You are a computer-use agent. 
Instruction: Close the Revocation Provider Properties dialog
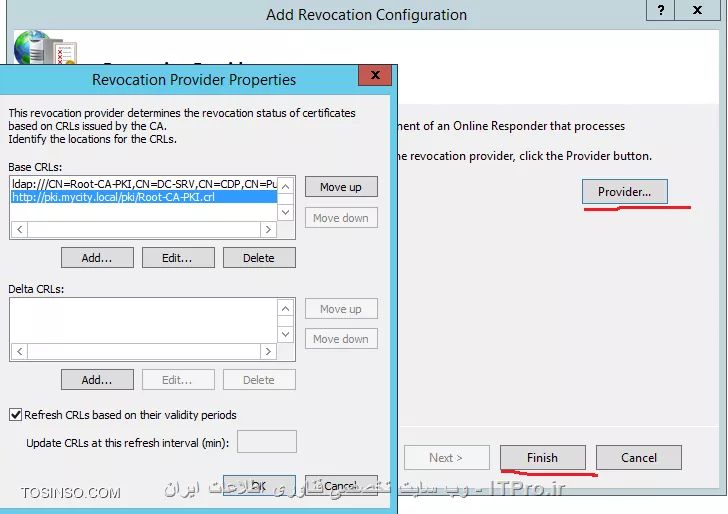pyautogui.click(x=375, y=75)
